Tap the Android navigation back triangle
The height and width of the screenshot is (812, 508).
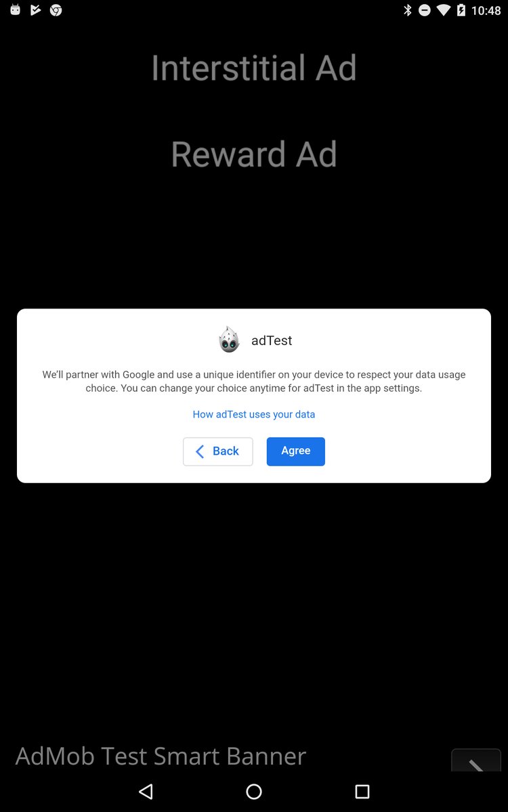[x=146, y=792]
